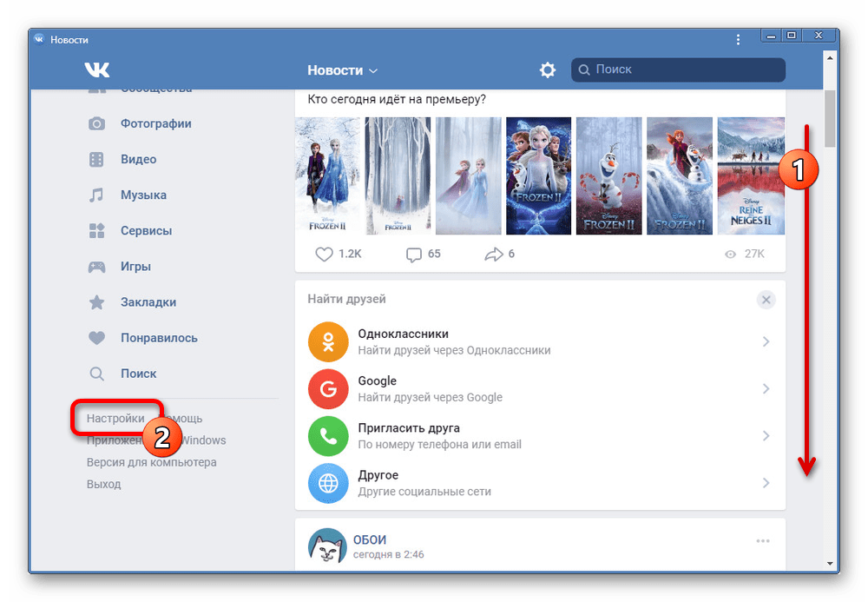This screenshot has height=602, width=868.
Task: Open Сервисы using its tiles icon
Action: point(96,231)
